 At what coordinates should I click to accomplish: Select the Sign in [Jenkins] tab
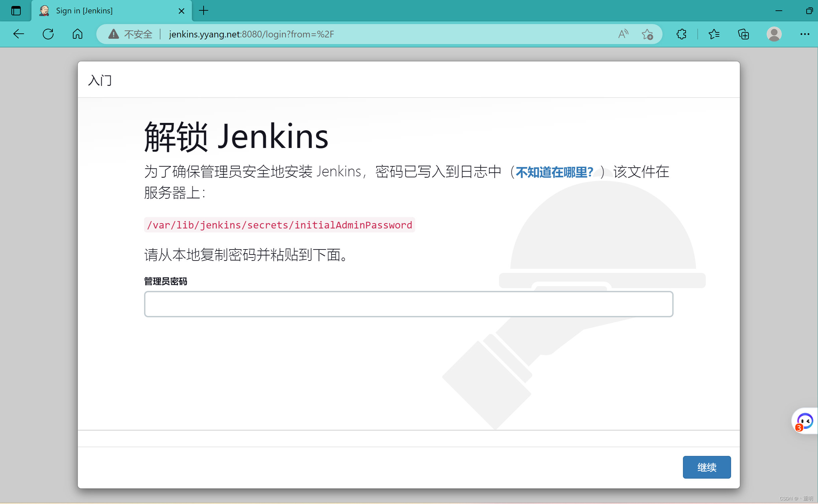tap(112, 11)
